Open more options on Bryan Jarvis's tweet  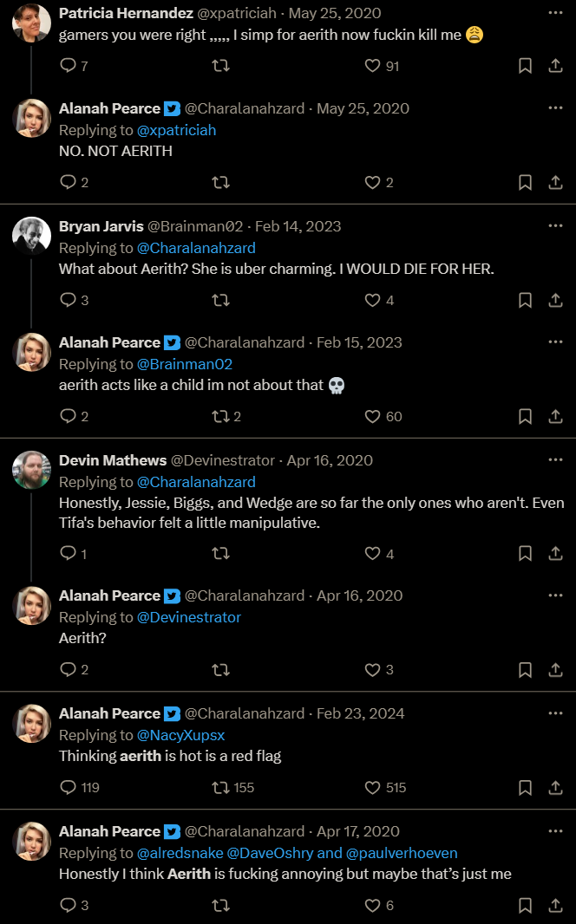coord(555,225)
